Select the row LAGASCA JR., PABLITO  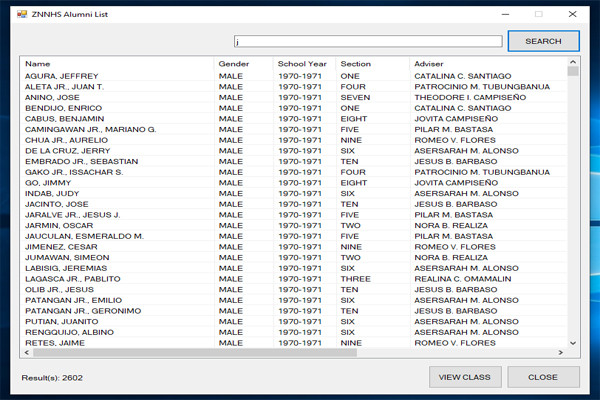pyautogui.click(x=294, y=279)
